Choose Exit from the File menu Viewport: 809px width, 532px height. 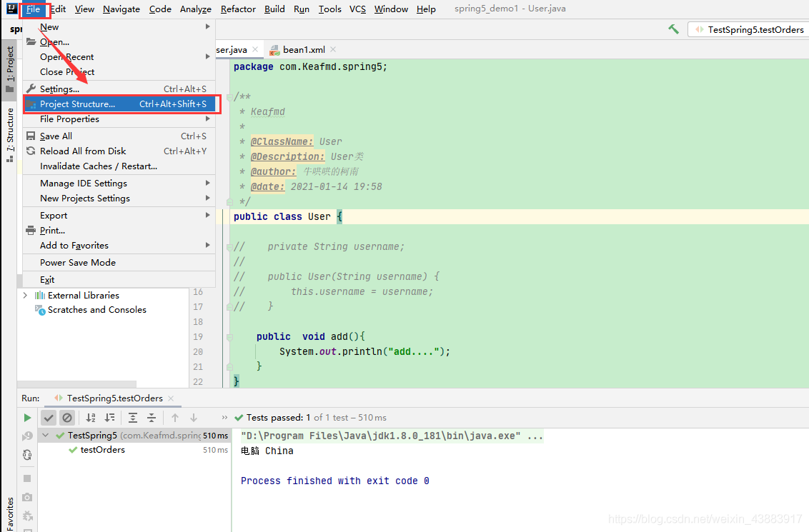pos(119,279)
